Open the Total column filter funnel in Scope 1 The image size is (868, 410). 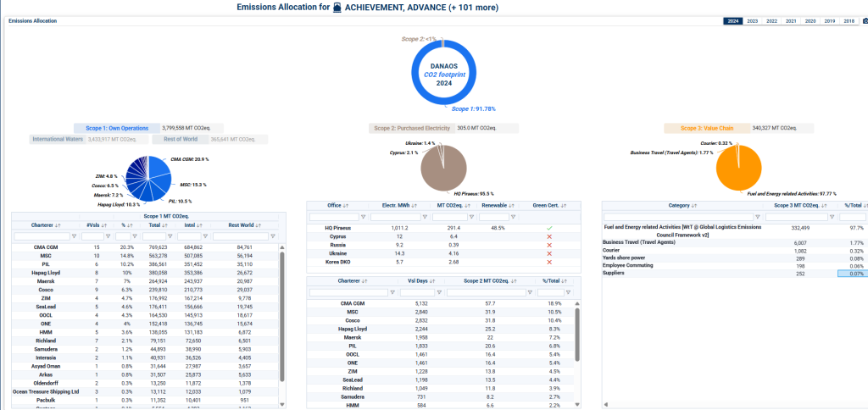tap(169, 236)
